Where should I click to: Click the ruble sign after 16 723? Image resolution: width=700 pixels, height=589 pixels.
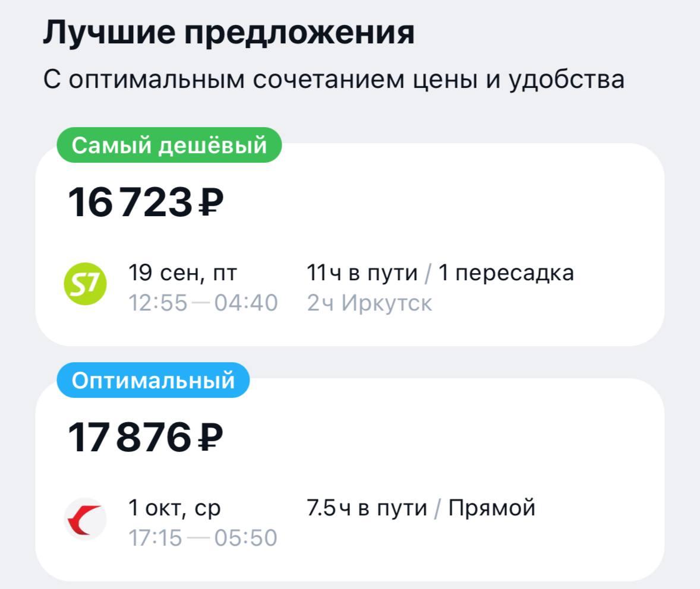[210, 202]
